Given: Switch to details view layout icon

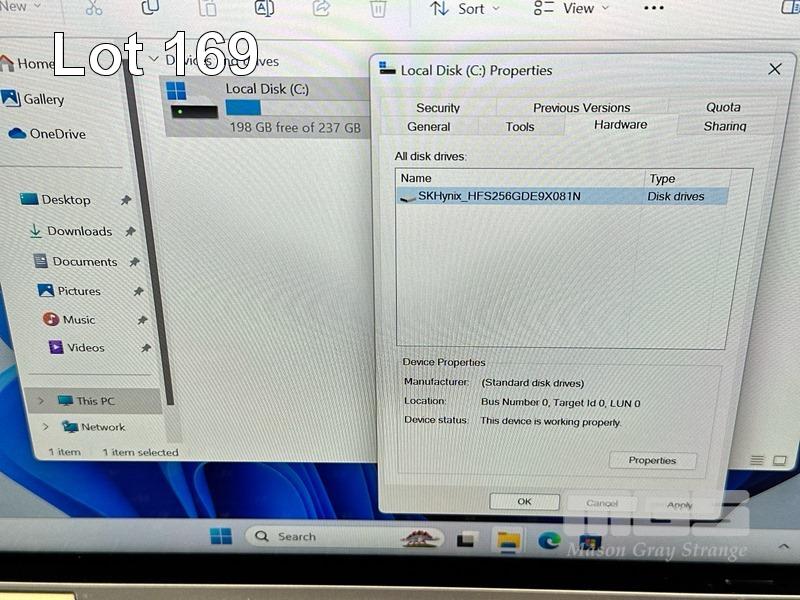Looking at the screenshot, I should click(756, 460).
